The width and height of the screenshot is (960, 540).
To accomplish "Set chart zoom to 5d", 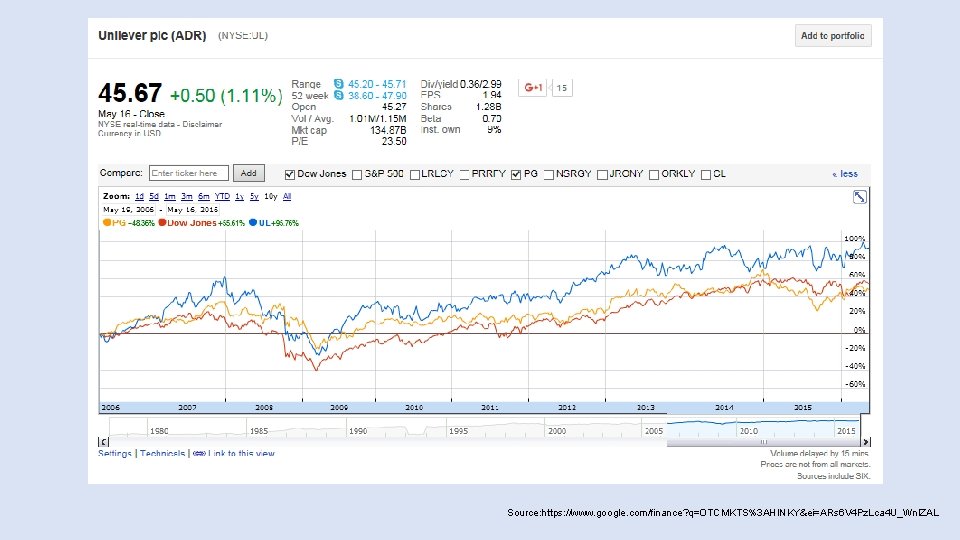I will tap(154, 197).
